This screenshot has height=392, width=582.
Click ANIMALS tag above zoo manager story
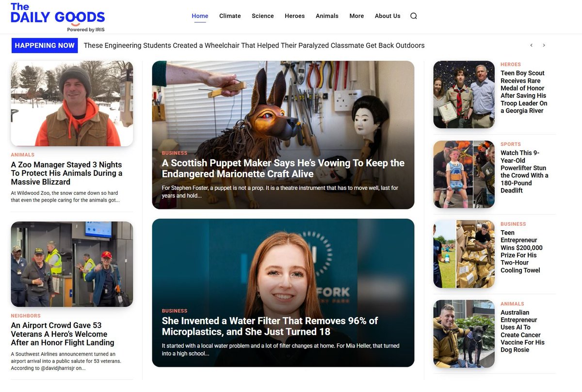coord(23,155)
